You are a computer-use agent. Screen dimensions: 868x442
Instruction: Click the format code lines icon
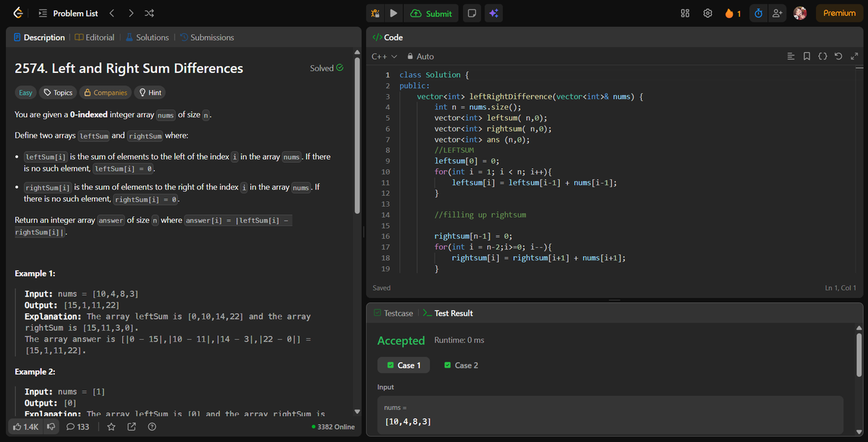tap(791, 56)
